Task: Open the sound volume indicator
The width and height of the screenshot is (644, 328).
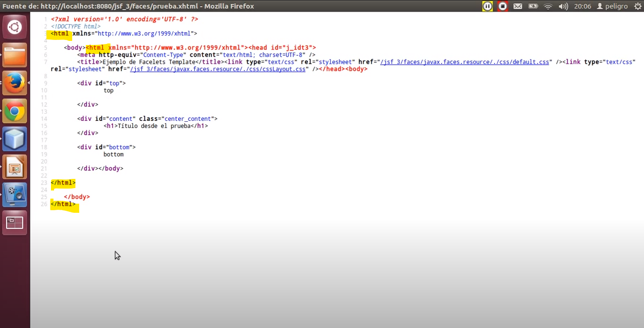Action: pyautogui.click(x=563, y=6)
